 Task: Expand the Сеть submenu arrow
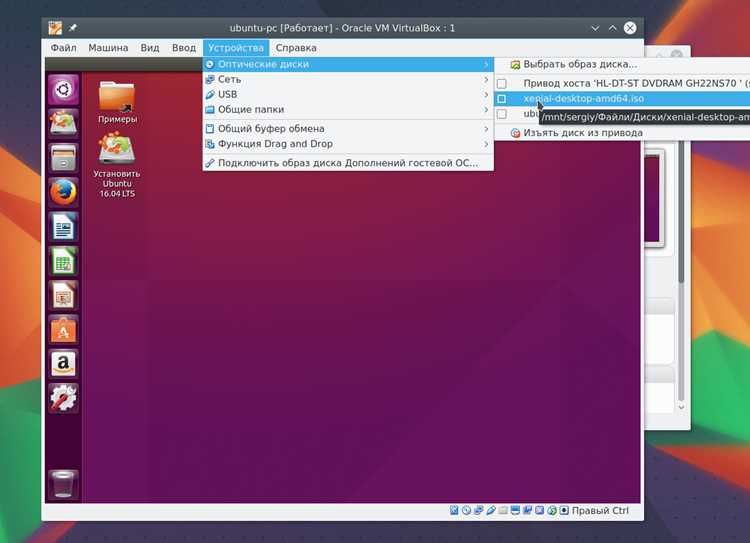(x=486, y=79)
